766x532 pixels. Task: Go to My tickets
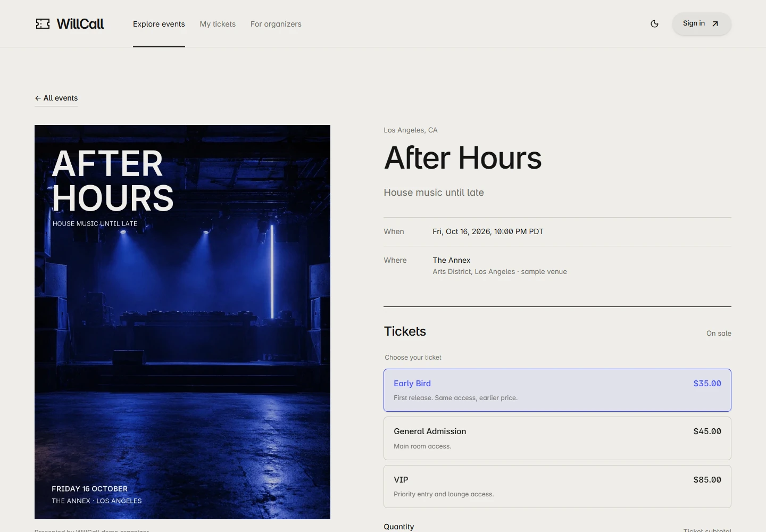point(218,24)
